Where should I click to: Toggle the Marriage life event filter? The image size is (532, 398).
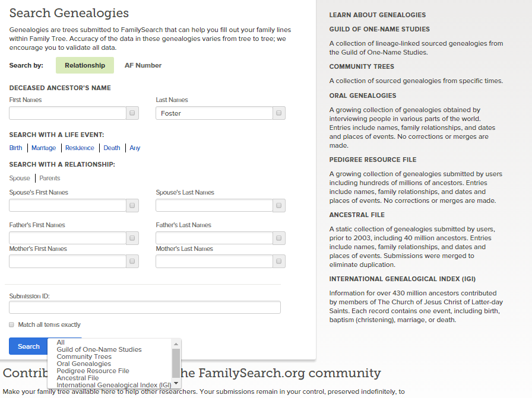[43, 148]
